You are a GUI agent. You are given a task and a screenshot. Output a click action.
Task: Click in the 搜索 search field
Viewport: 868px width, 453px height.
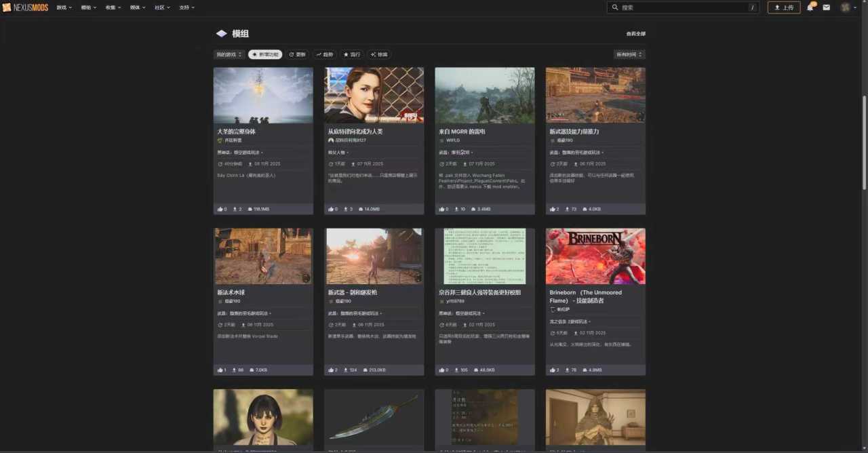click(x=684, y=7)
